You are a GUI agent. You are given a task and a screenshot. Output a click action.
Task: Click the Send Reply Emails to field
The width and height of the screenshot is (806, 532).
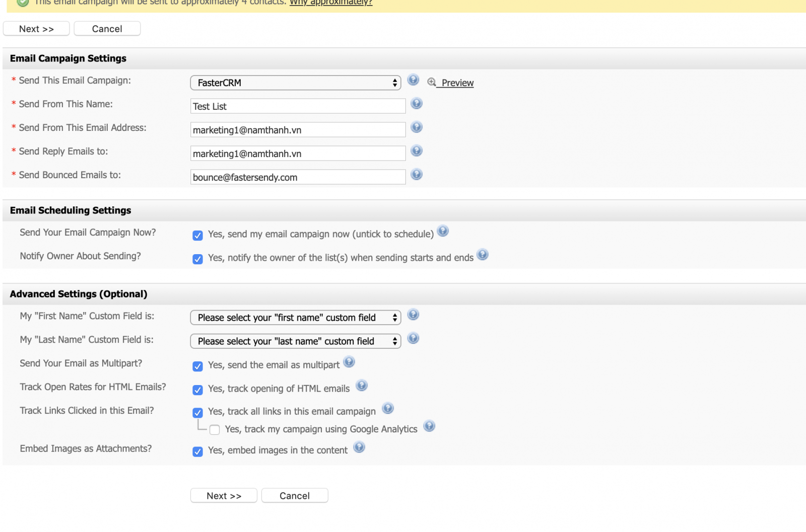click(x=298, y=154)
